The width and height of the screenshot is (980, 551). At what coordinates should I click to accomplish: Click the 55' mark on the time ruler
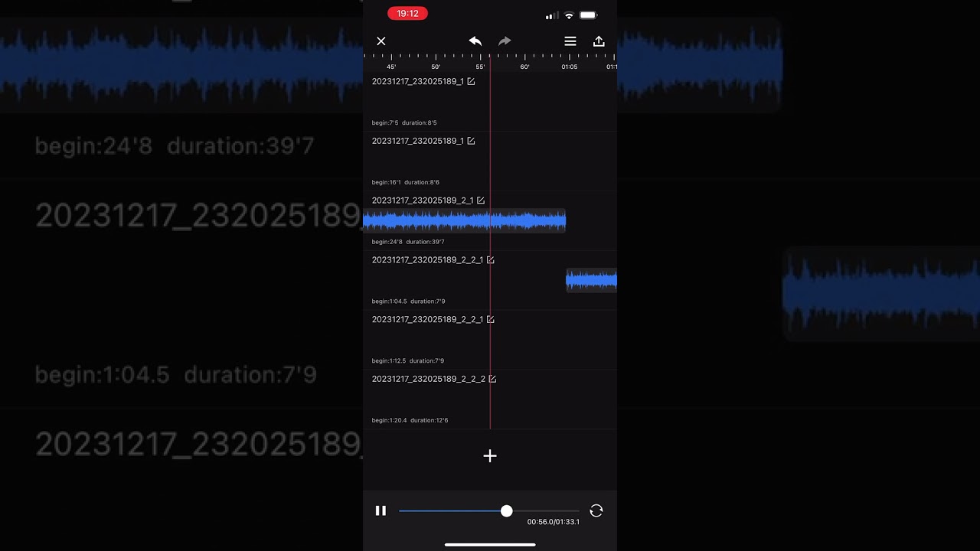[x=480, y=67]
